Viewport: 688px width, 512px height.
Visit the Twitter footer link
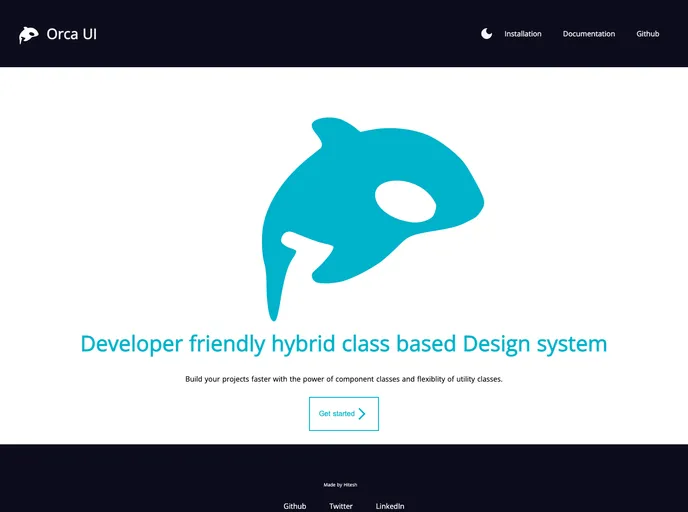[341, 506]
